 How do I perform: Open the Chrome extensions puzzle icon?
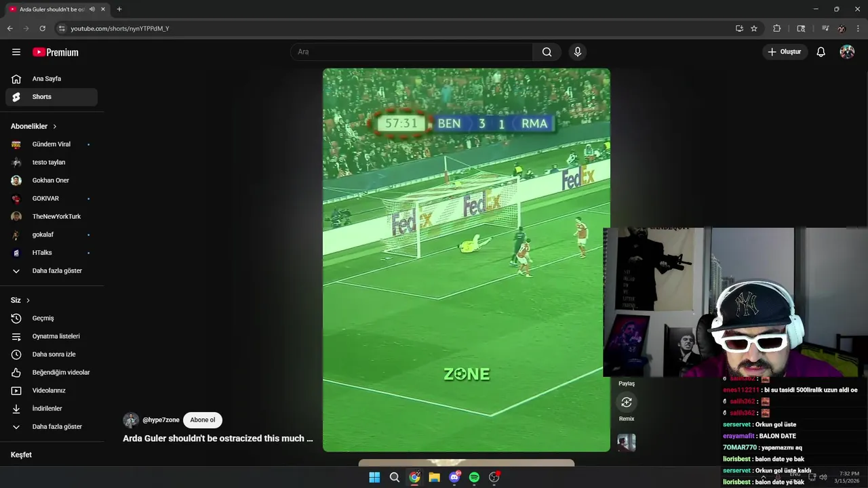pyautogui.click(x=777, y=28)
